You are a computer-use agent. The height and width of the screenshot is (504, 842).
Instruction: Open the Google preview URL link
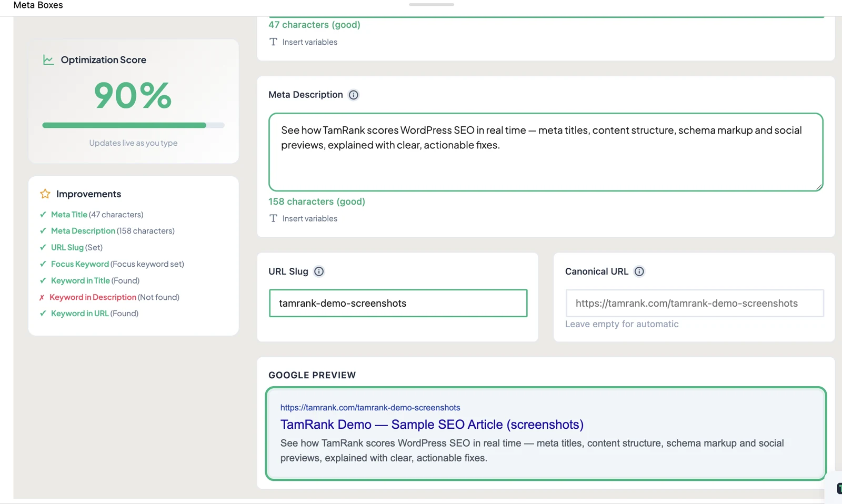370,408
